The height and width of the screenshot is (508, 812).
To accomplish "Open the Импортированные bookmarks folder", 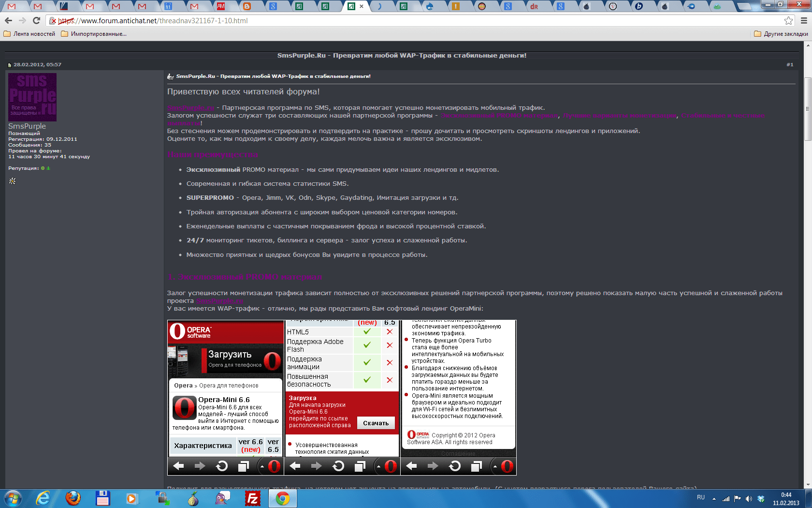I will (x=94, y=34).
